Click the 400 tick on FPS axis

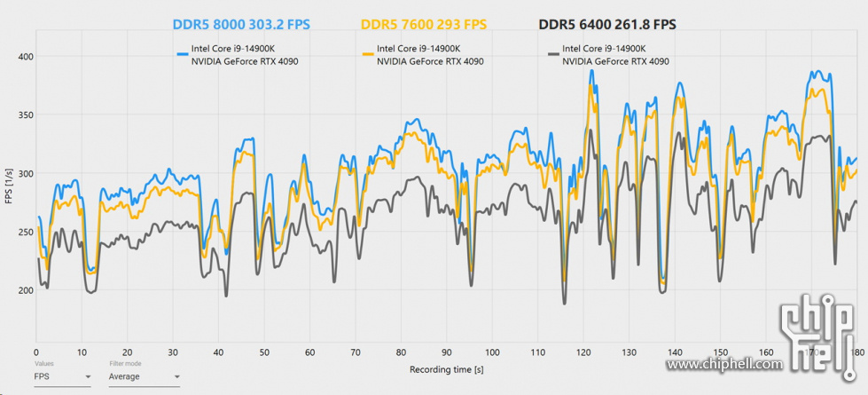[26, 57]
